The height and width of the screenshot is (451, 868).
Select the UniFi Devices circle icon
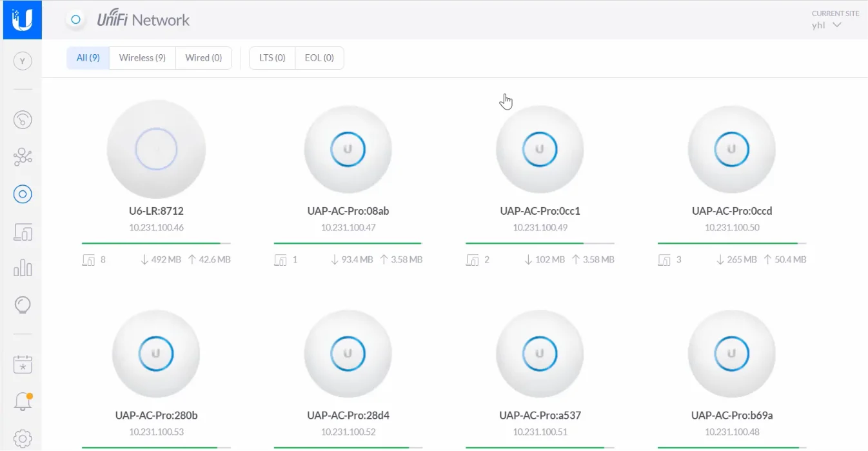[23, 194]
